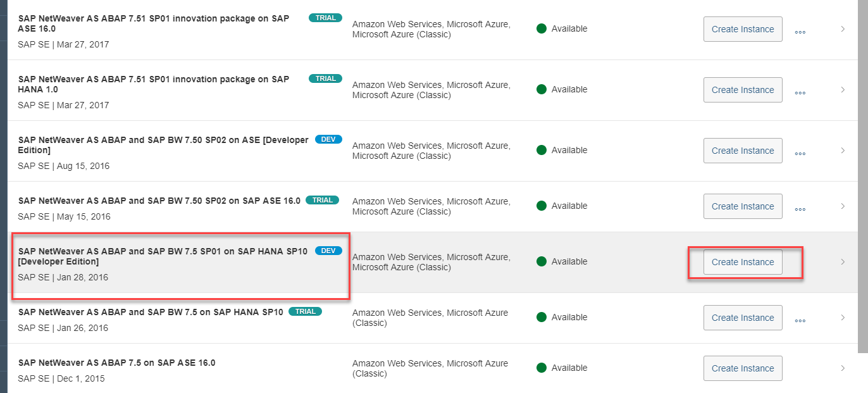868x393 pixels.
Task: Create Instance for ABAP 7.51 on SAP HANA 1.0
Action: (743, 90)
